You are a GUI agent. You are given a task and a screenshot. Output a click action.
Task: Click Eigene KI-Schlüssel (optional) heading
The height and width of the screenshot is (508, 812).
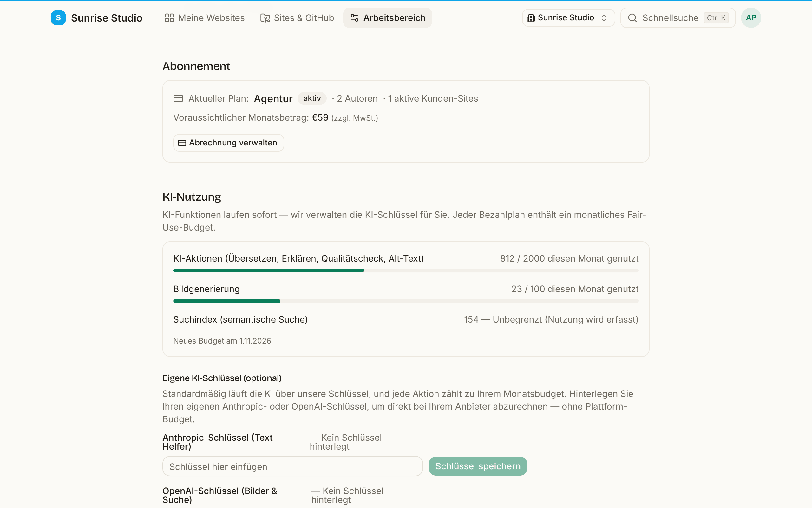[x=222, y=378]
